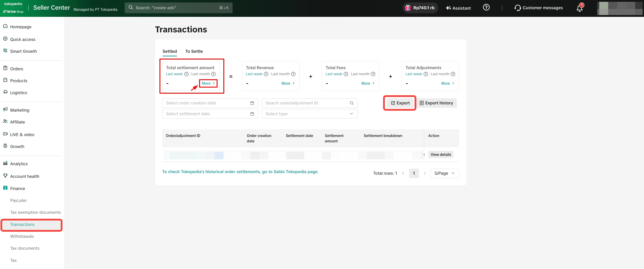Select the Settled tab
The image size is (644, 269).
click(170, 51)
